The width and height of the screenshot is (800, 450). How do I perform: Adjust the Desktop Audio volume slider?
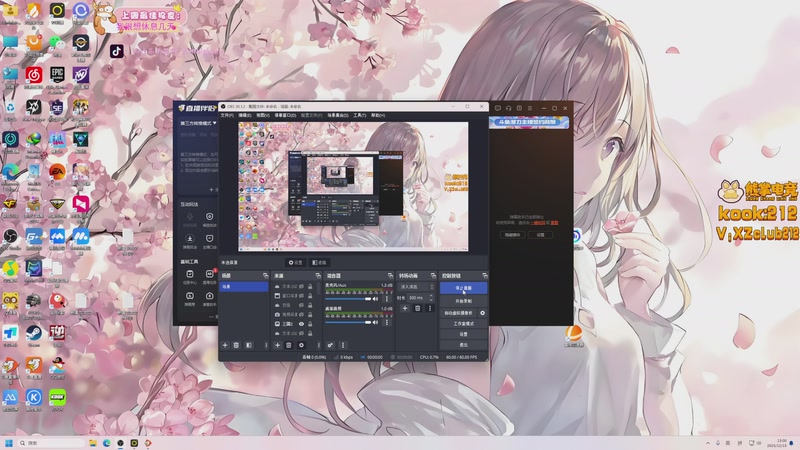click(348, 322)
